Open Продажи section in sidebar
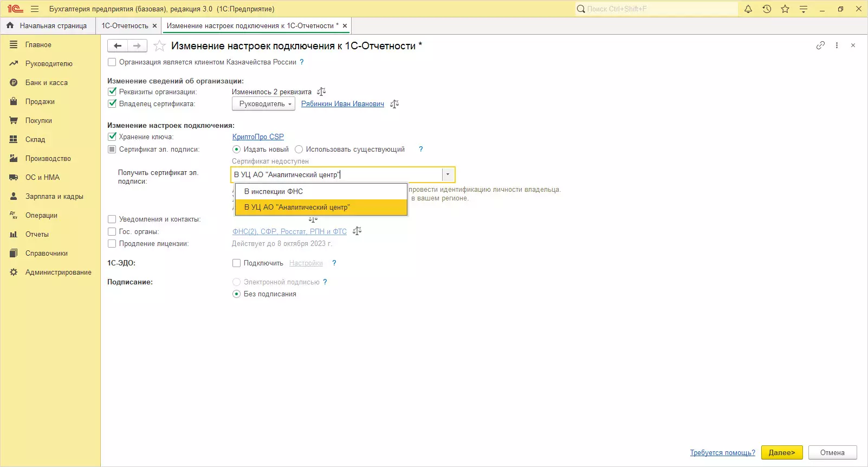 point(50,102)
